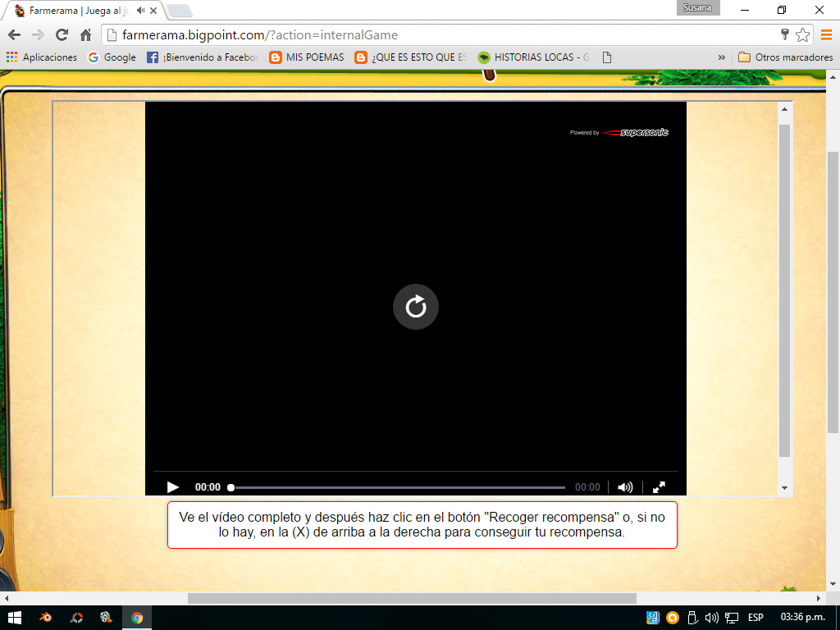Go back with the browser back arrow
The height and width of the screenshot is (630, 840).
pos(15,34)
